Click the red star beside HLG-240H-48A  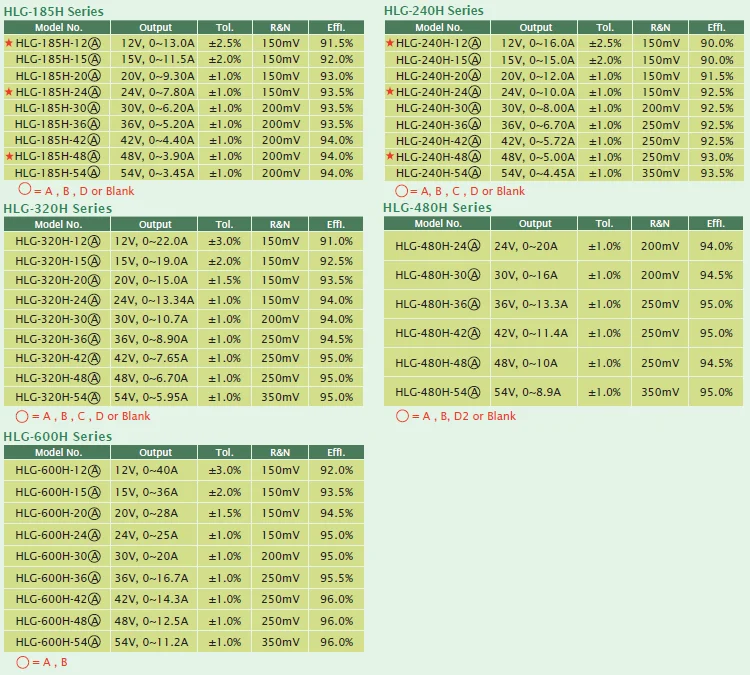(390, 156)
